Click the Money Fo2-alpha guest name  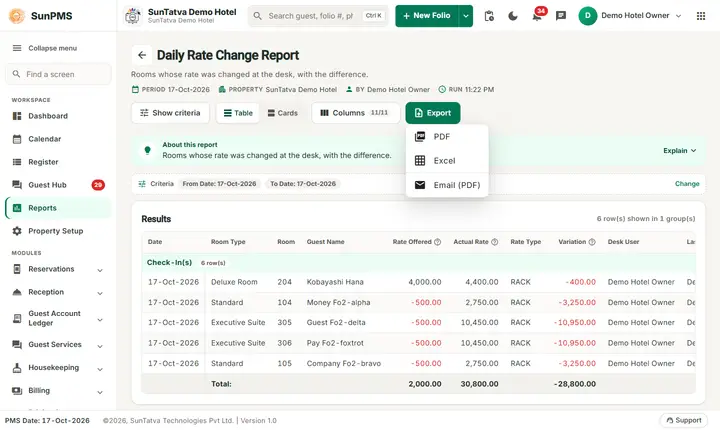tap(338, 302)
